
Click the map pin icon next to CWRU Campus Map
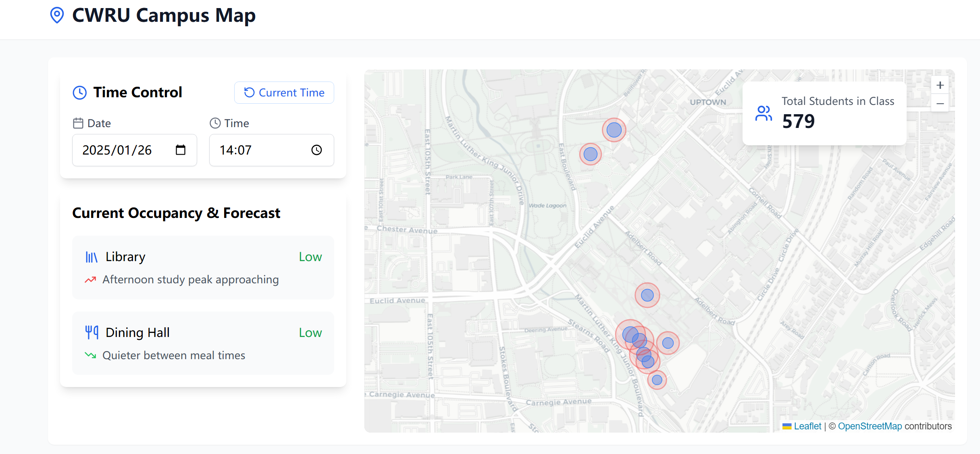point(57,15)
